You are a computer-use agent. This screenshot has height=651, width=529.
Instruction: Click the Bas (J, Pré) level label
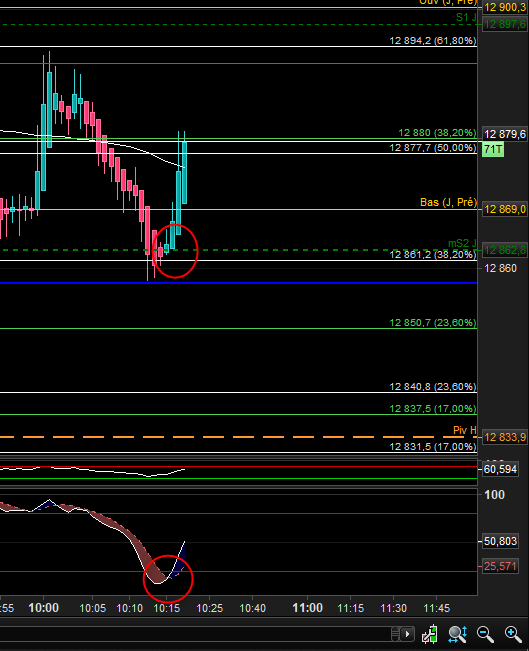pos(448,203)
